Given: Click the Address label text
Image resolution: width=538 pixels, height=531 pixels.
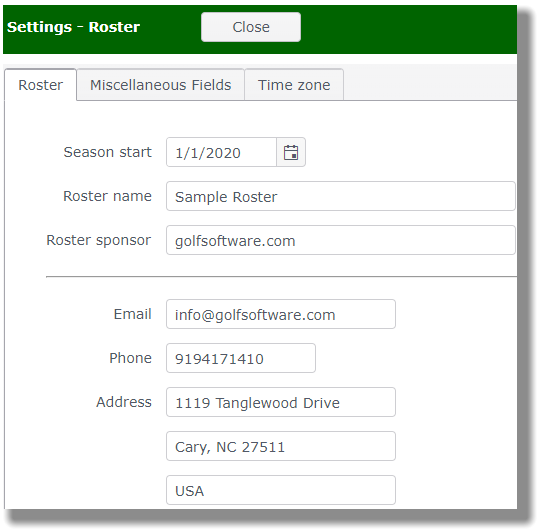Looking at the screenshot, I should coord(124,402).
